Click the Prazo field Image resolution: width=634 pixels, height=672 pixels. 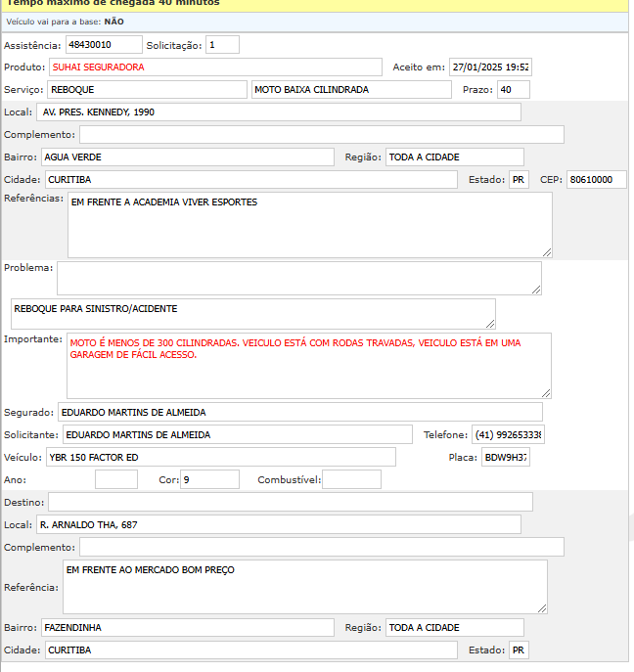coord(513,90)
